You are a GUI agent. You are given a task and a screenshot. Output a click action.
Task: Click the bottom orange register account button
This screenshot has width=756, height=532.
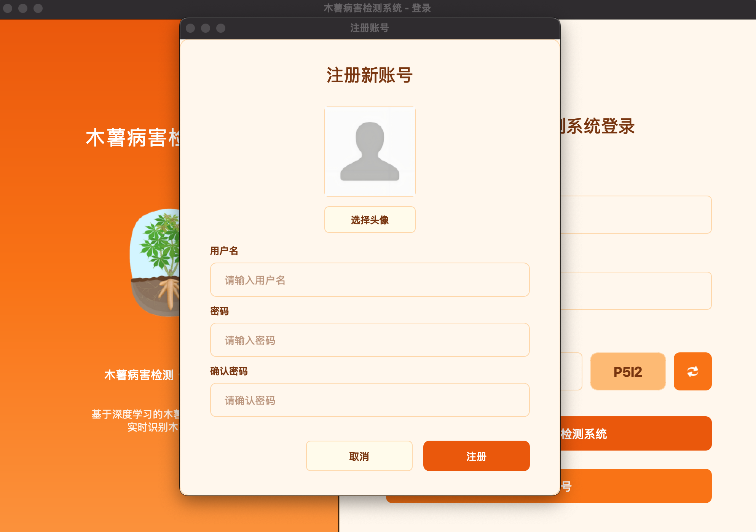[x=636, y=486]
